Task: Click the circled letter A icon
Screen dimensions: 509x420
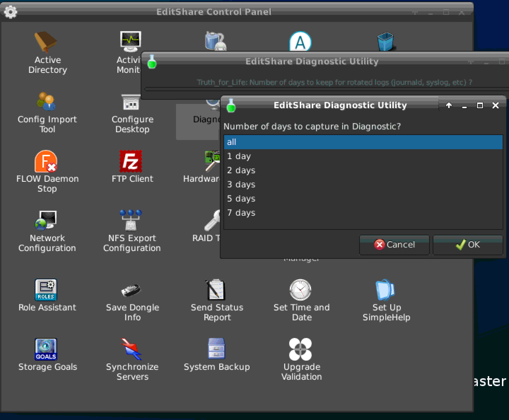Action: [x=300, y=42]
